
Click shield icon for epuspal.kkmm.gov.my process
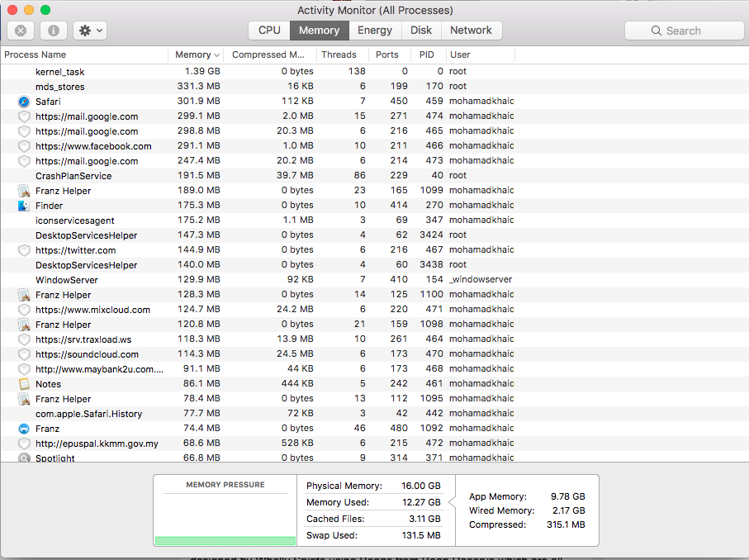pyautogui.click(x=24, y=444)
